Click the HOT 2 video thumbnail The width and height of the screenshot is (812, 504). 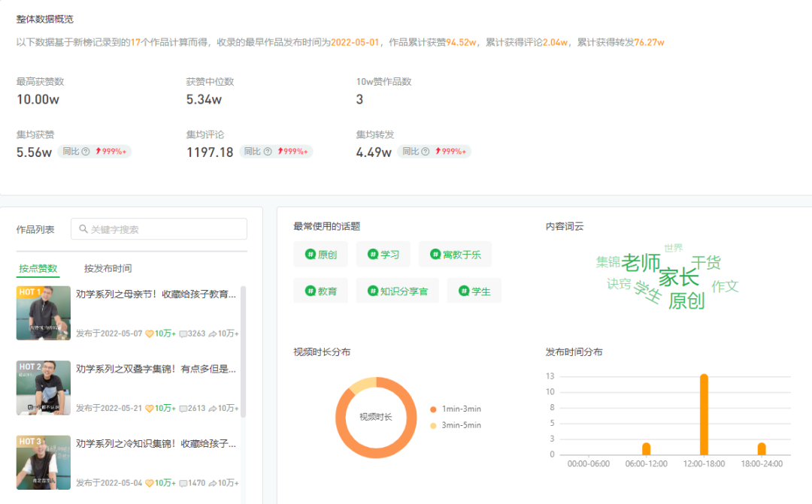click(x=43, y=388)
